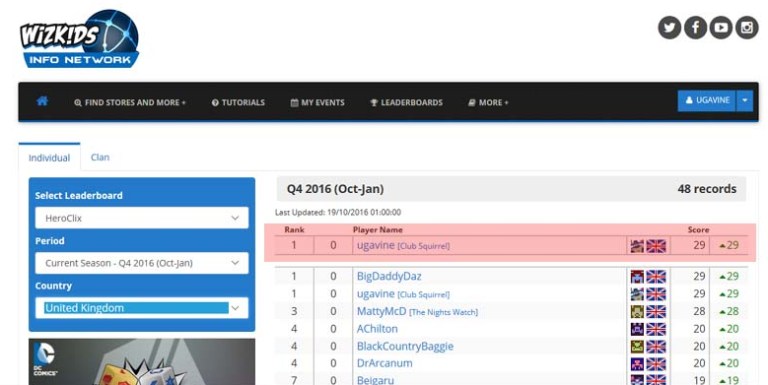Go to home via house icon
Screen dimensions: 768x385
pyautogui.click(x=42, y=101)
